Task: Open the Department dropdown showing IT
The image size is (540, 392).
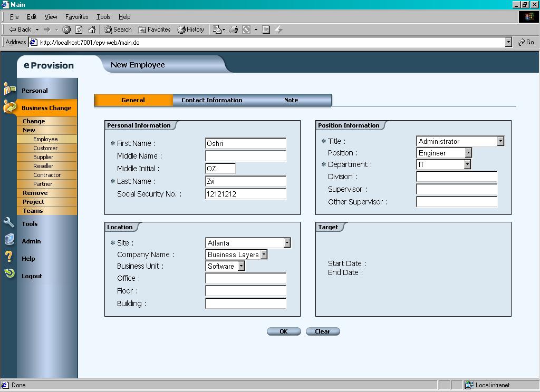Action: [x=467, y=164]
